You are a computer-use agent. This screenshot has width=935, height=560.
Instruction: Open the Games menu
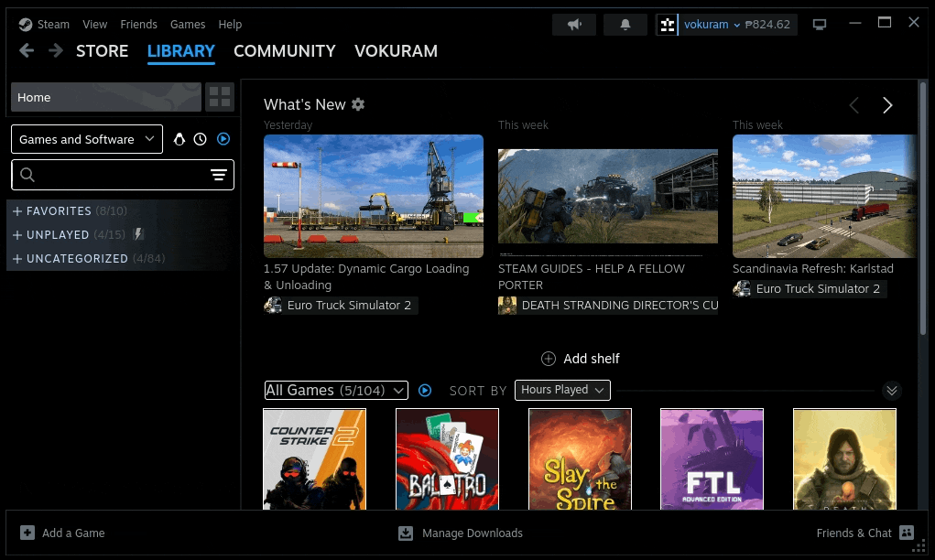click(188, 25)
